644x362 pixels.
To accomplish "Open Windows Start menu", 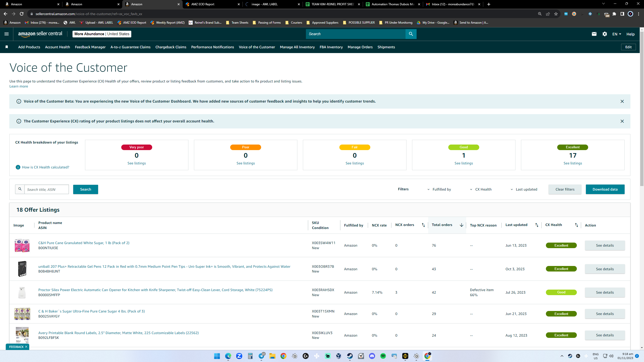I will point(217,356).
